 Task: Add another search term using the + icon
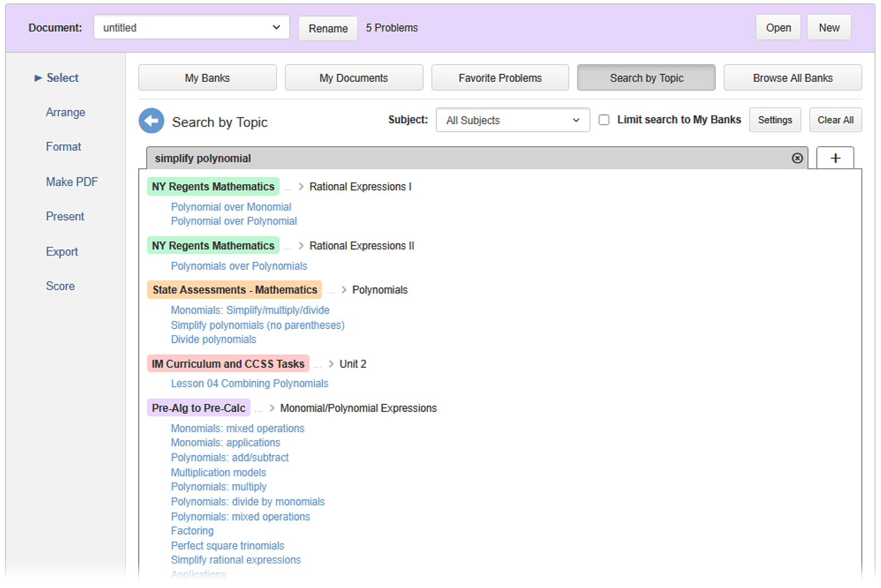[x=835, y=158]
